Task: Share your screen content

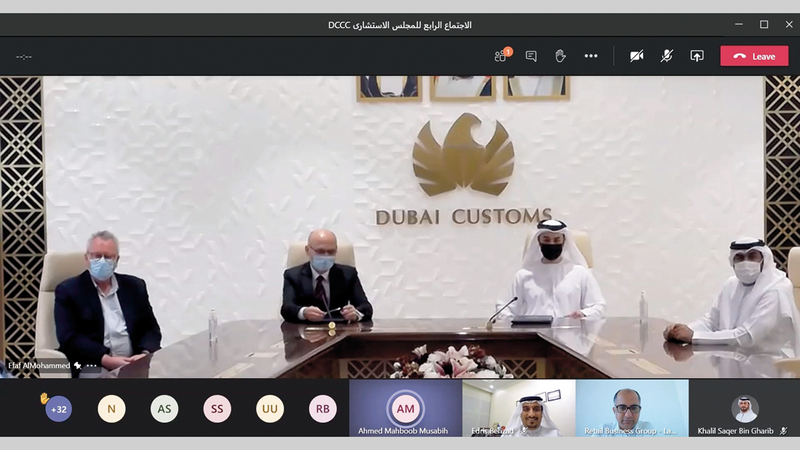Action: point(697,56)
